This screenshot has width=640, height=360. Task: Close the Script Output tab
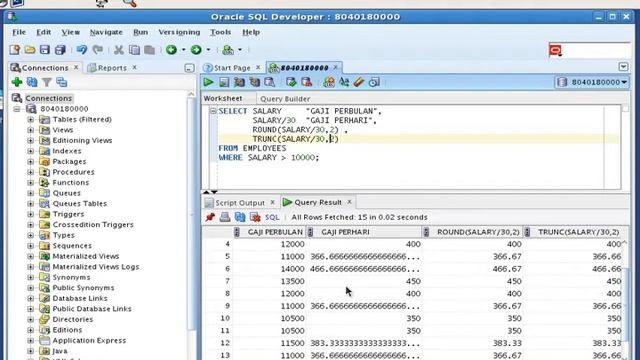coord(273,202)
